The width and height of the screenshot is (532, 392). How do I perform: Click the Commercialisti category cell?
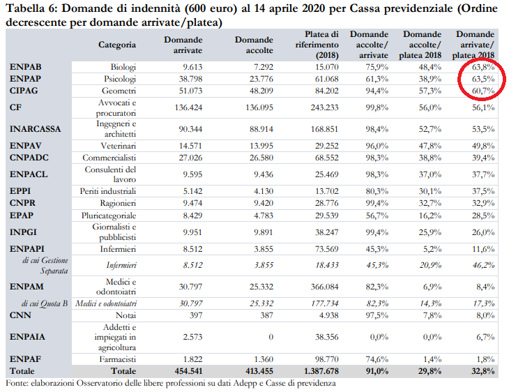(114, 158)
